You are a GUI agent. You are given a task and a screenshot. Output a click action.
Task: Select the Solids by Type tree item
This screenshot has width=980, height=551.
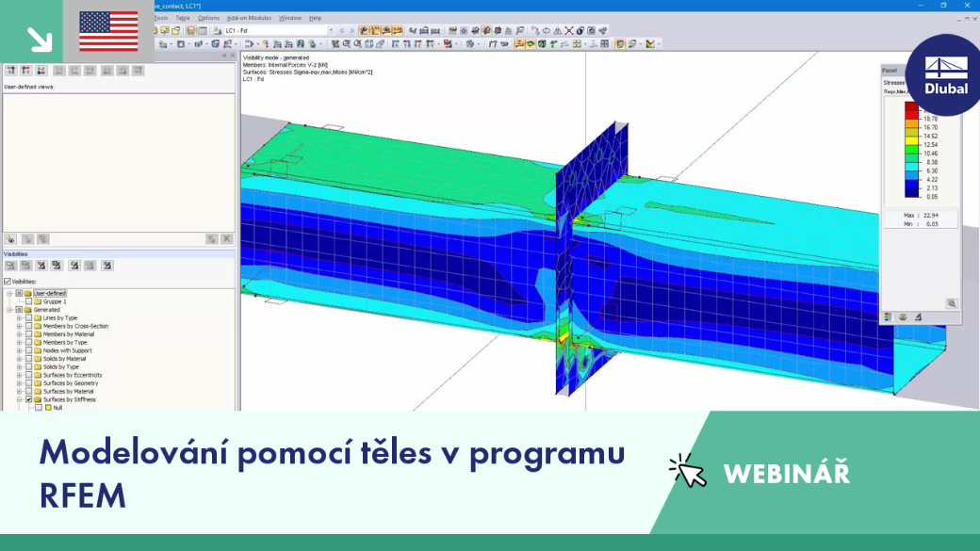click(x=60, y=366)
